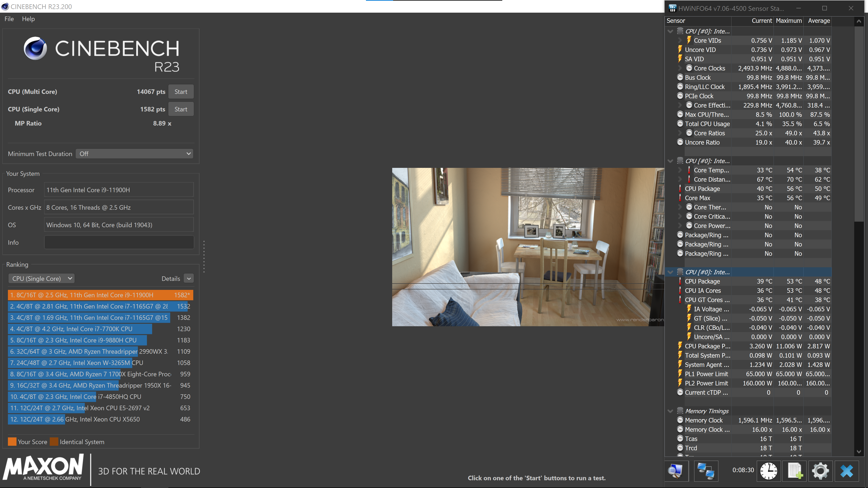
Task: Click the Your Score orange legend swatch
Action: pos(12,441)
